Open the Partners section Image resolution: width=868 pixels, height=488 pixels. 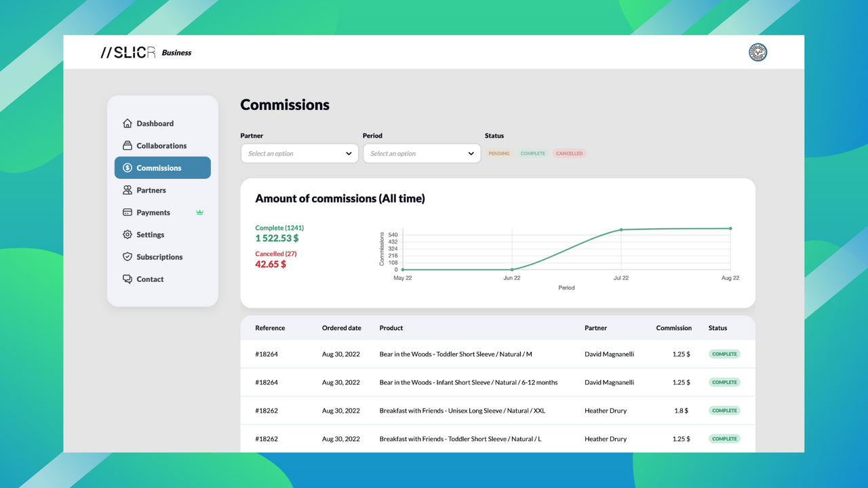click(x=163, y=190)
